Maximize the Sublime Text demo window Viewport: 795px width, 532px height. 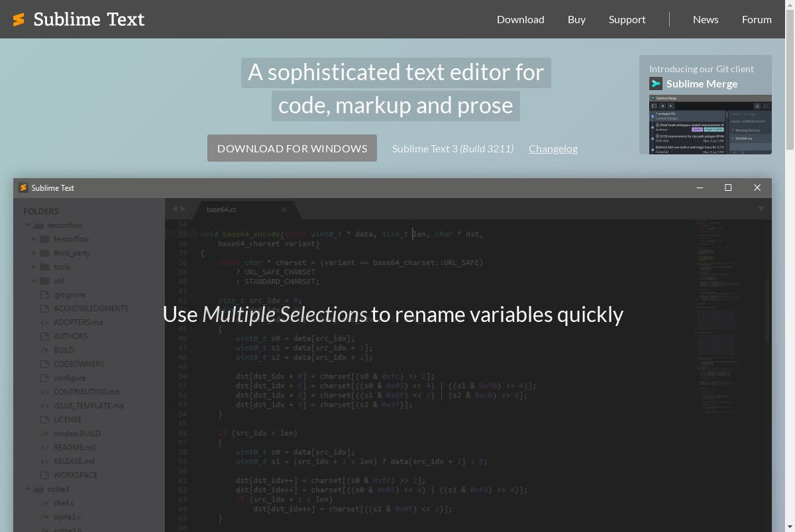[x=728, y=187]
